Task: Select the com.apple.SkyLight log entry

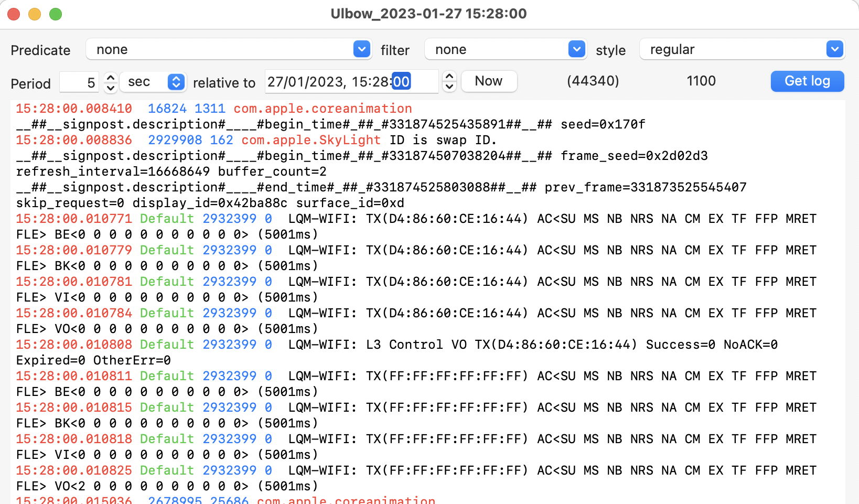Action: coord(310,140)
